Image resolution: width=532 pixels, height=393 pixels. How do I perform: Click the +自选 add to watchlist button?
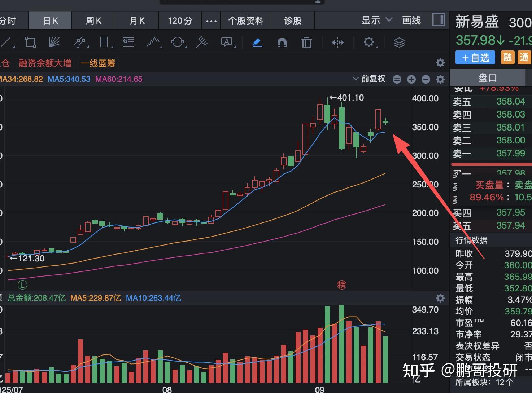coord(475,57)
